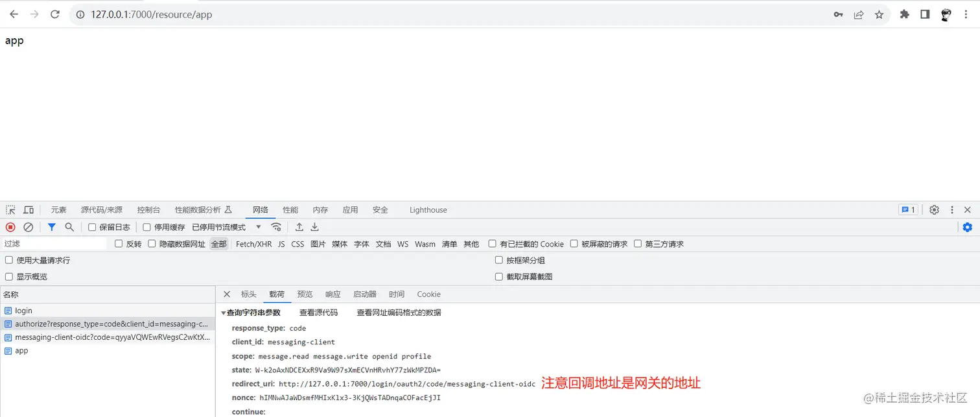Clear the network request list
980x417 pixels.
[28, 227]
